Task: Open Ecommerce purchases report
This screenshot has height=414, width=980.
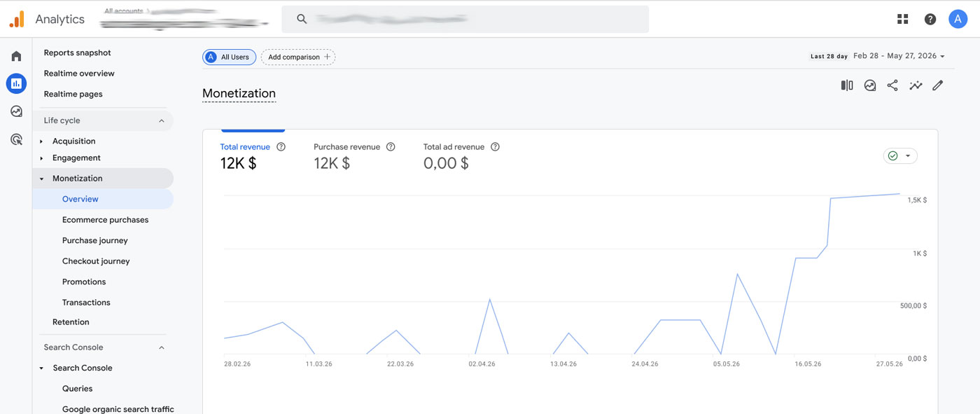Action: 105,220
